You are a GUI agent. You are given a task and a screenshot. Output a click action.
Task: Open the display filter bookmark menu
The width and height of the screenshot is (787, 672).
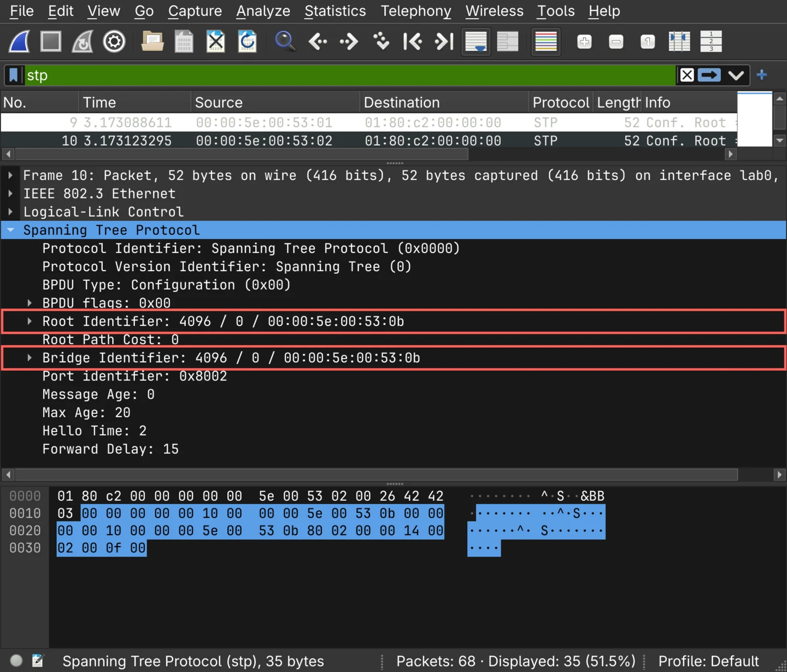click(14, 75)
